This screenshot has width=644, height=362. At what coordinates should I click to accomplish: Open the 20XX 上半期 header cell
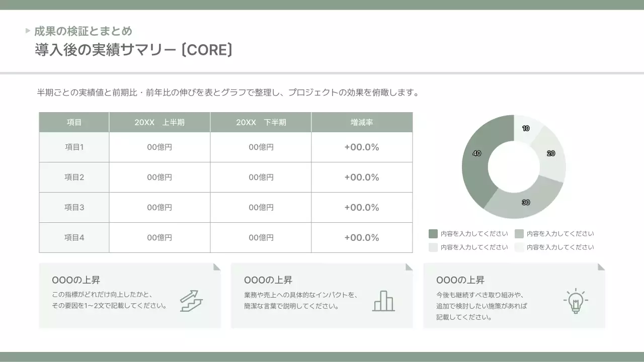pyautogui.click(x=159, y=122)
